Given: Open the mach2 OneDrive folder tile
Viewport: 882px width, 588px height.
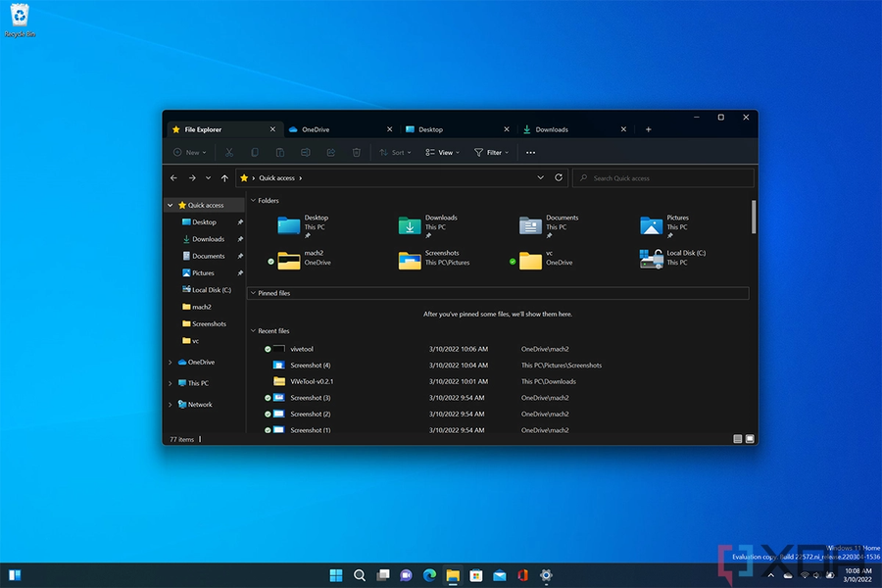Looking at the screenshot, I should pos(299,259).
